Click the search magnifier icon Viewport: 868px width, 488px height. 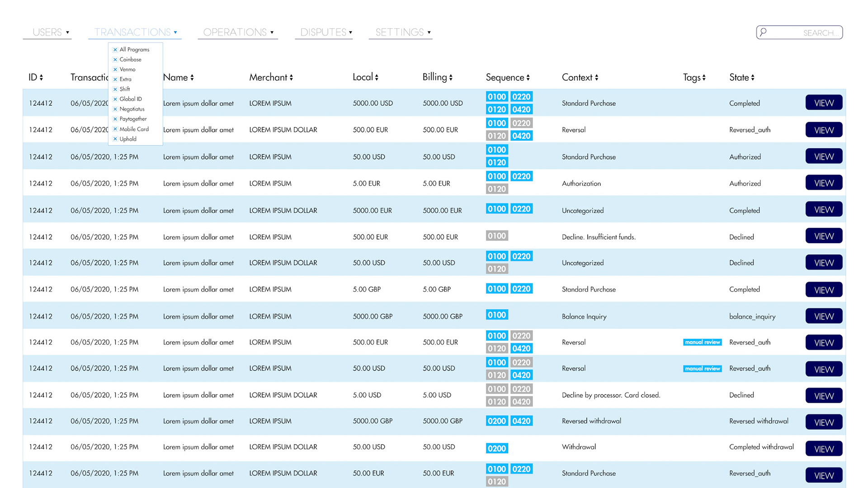[x=763, y=32]
